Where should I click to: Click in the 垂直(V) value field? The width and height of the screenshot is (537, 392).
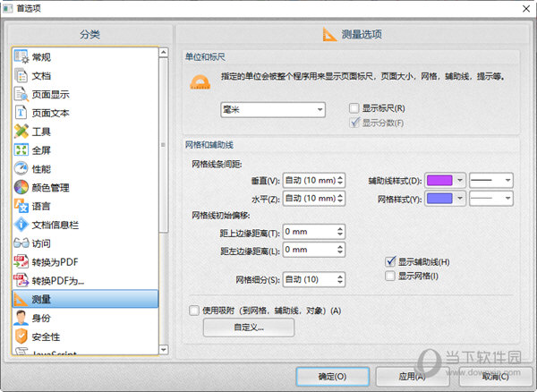[310, 180]
